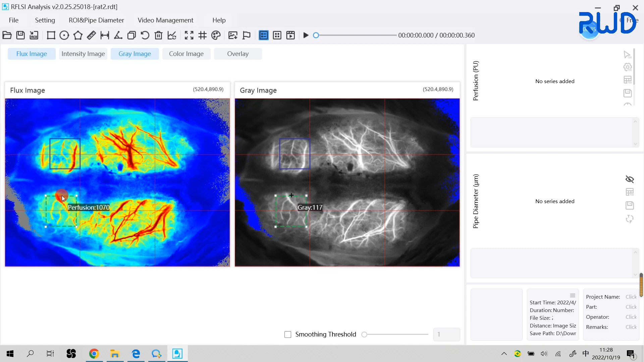Switch to the Intensity Image tab
The image size is (644, 362).
click(83, 54)
